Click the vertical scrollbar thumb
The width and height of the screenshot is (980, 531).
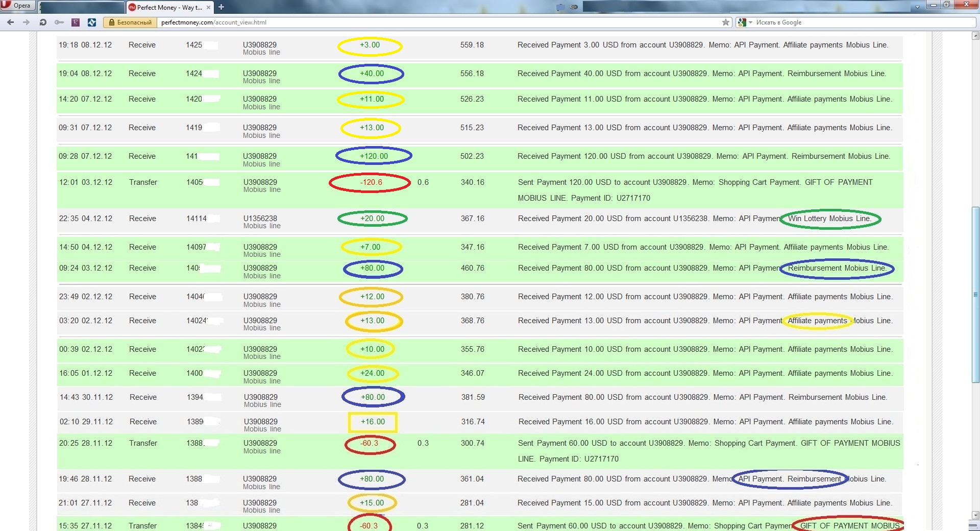click(x=975, y=295)
